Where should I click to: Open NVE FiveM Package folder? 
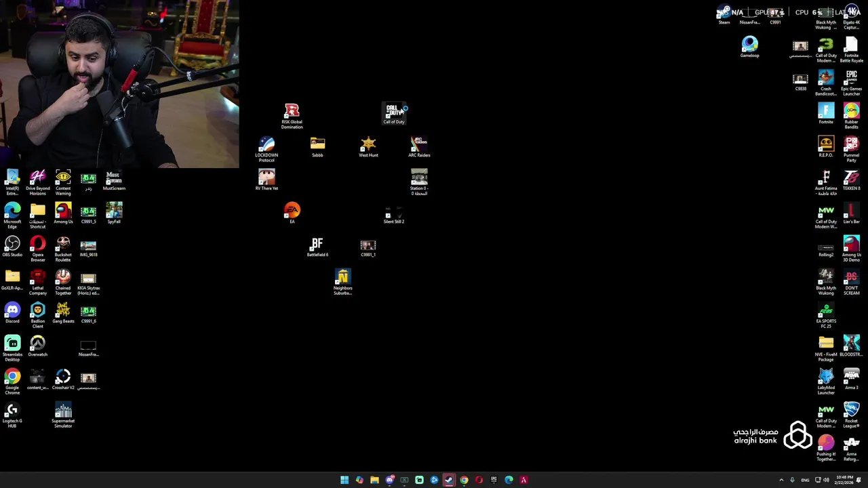(826, 349)
